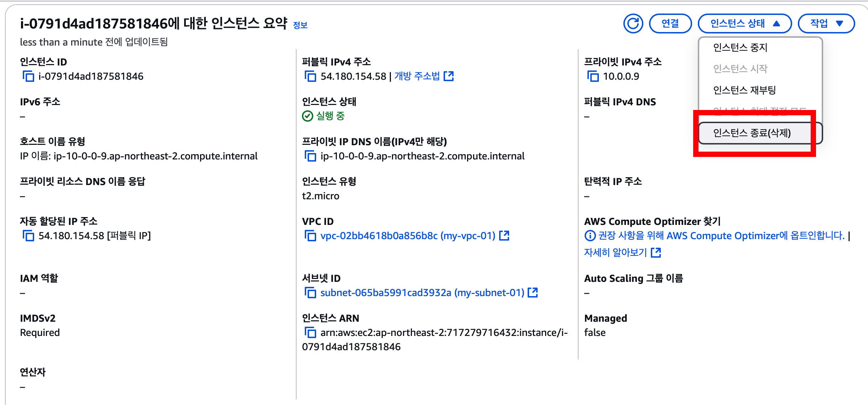Open the 작업 dropdown menu
Viewport: 868px width, 405px height.
[x=826, y=23]
